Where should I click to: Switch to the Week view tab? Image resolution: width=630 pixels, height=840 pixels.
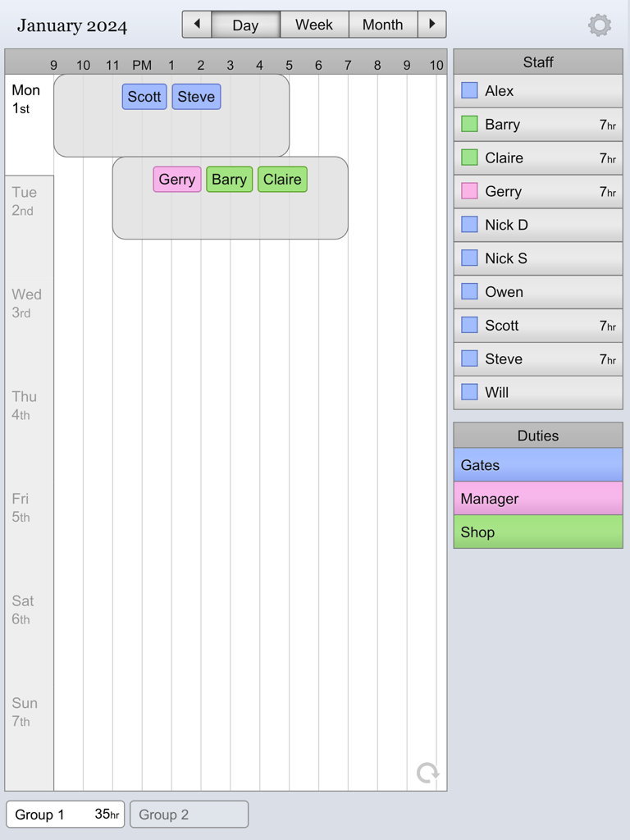coord(314,25)
